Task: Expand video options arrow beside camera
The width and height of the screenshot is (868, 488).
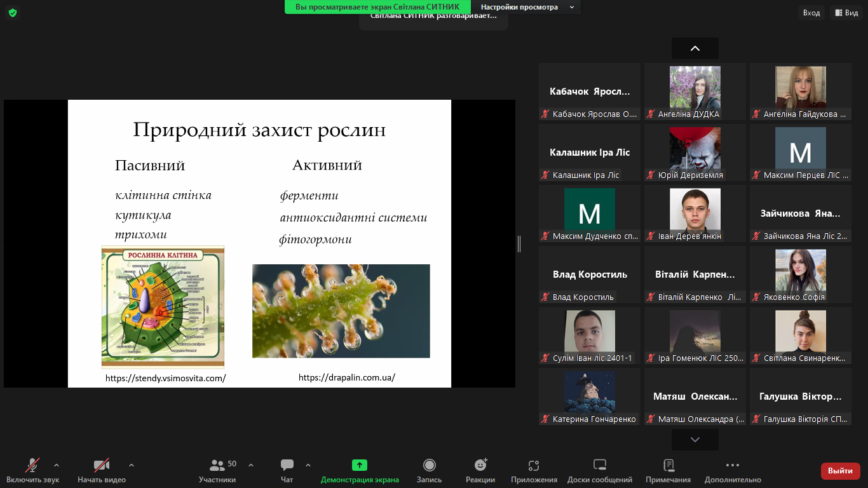Action: [132, 464]
